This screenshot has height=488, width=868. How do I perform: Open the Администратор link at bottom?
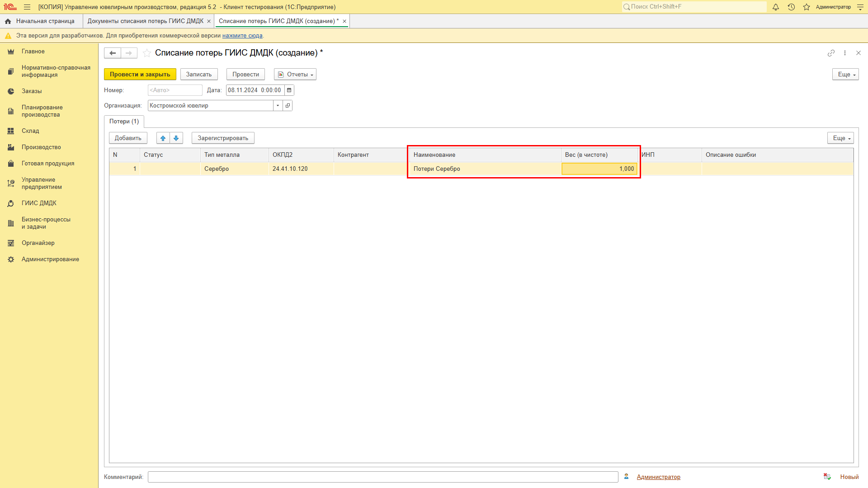point(658,477)
